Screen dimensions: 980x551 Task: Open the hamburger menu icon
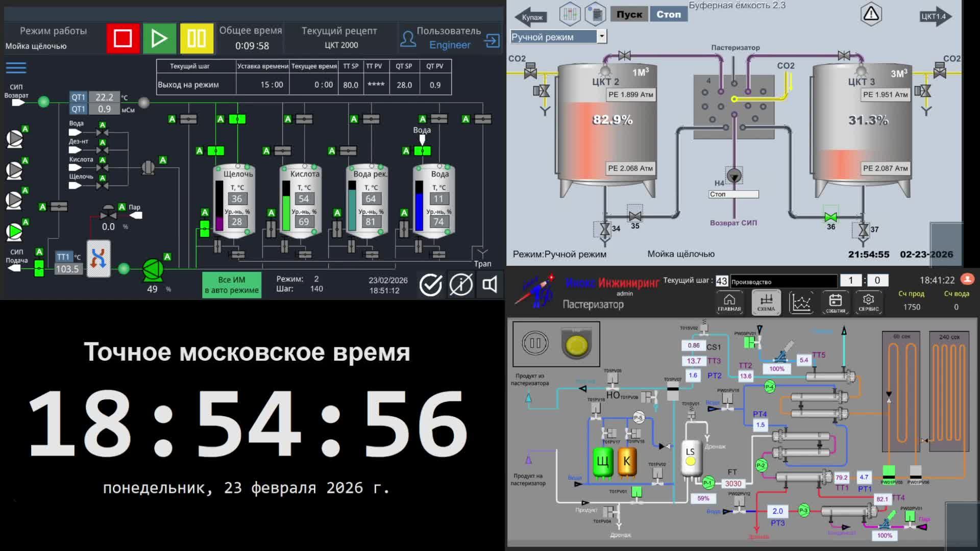point(16,68)
